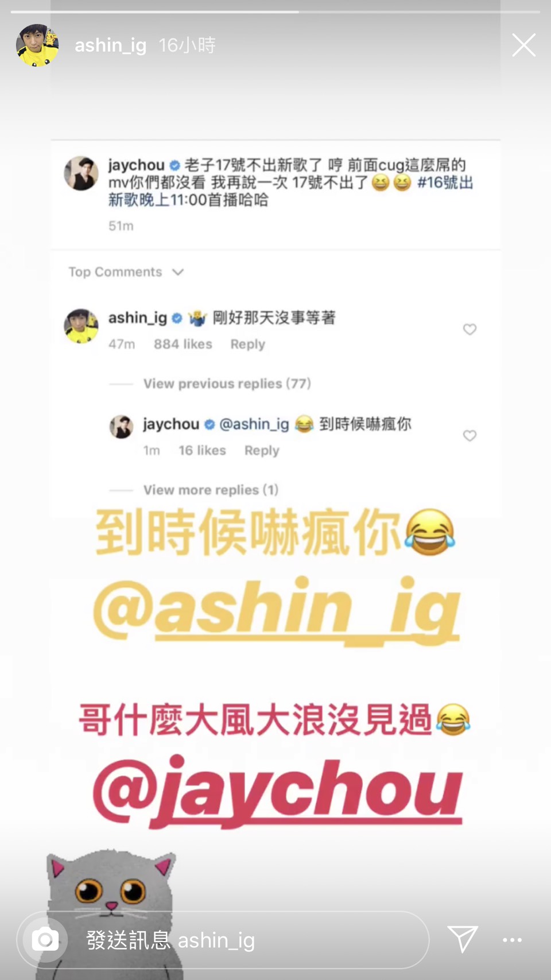Like ashin_ig's comment with the heart
This screenshot has height=980, width=551.
tap(469, 330)
